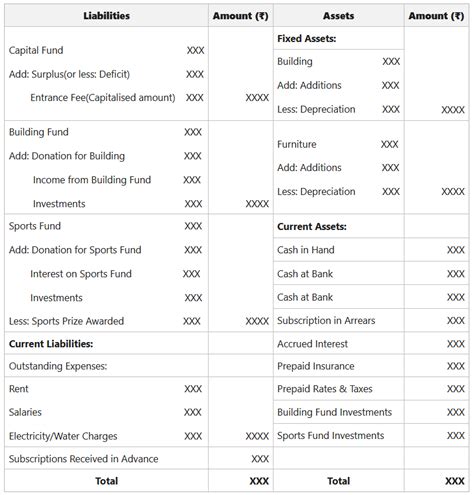Click the Liabilities column header

(106, 16)
